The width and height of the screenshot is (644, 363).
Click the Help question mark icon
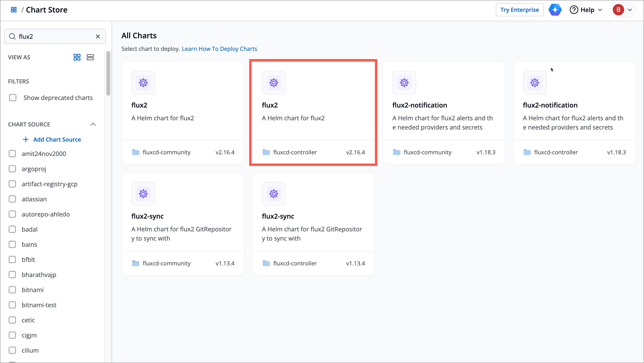(x=574, y=10)
